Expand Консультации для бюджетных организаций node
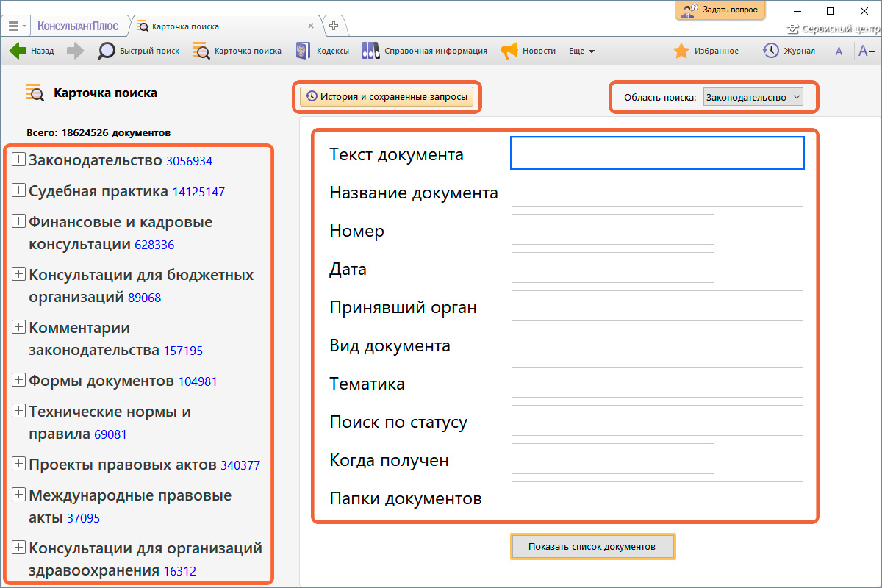Viewport: 882px width, 588px height. [19, 273]
